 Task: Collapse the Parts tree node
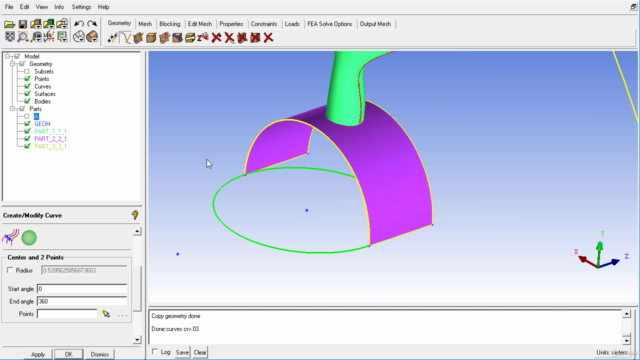(x=12, y=109)
